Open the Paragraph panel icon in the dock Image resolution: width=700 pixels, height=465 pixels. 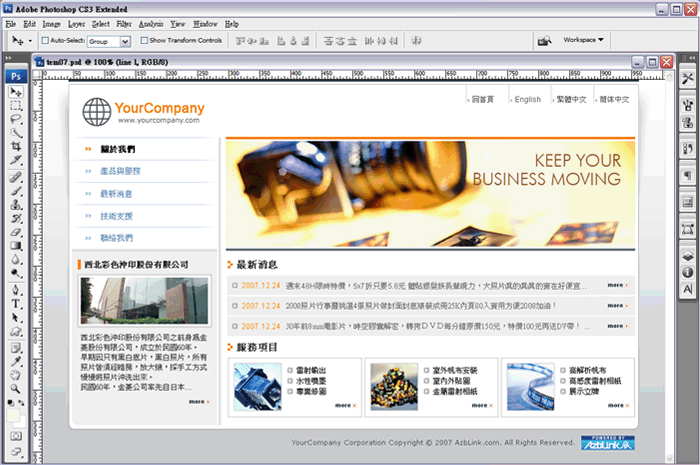(x=688, y=171)
